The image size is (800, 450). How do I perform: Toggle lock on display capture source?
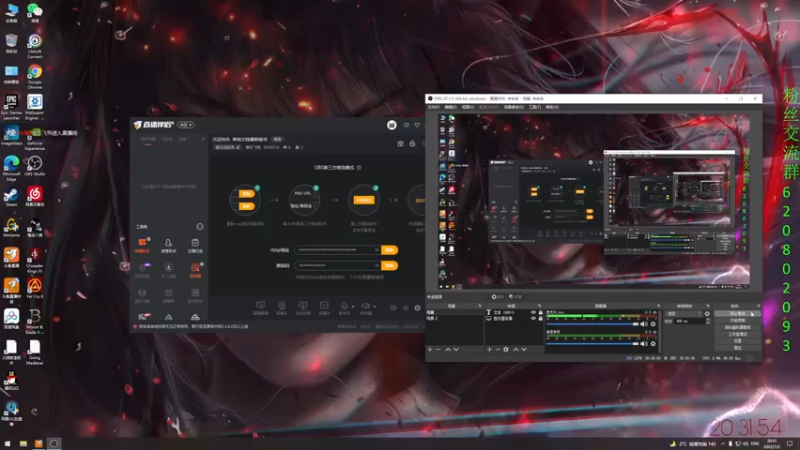pyautogui.click(x=541, y=318)
